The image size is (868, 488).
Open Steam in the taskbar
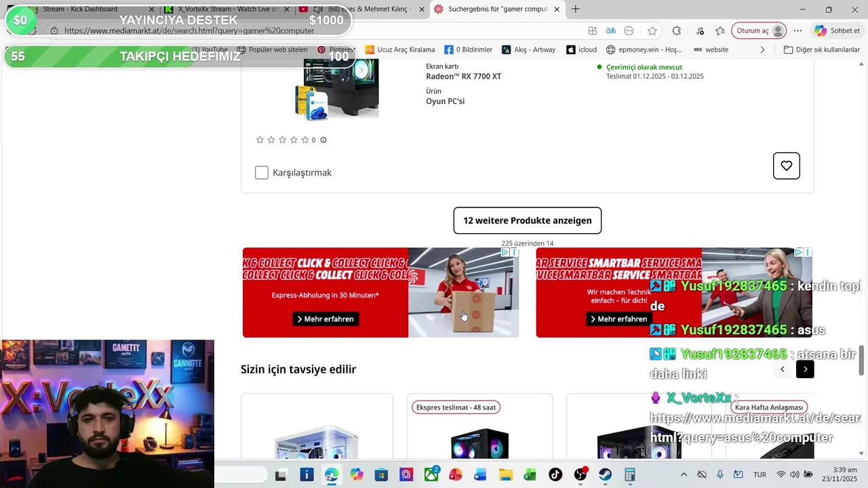tap(605, 474)
